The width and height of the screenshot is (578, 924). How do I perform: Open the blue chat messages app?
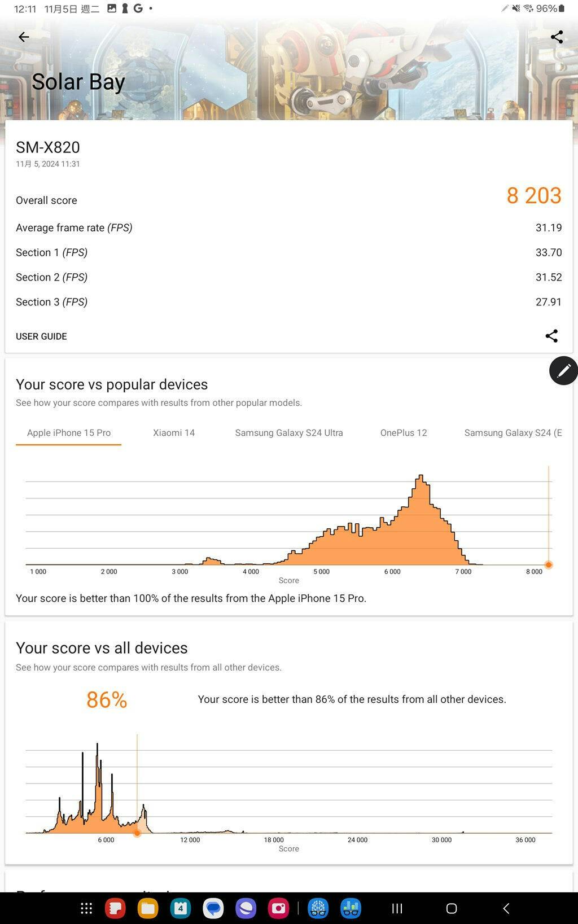[213, 908]
